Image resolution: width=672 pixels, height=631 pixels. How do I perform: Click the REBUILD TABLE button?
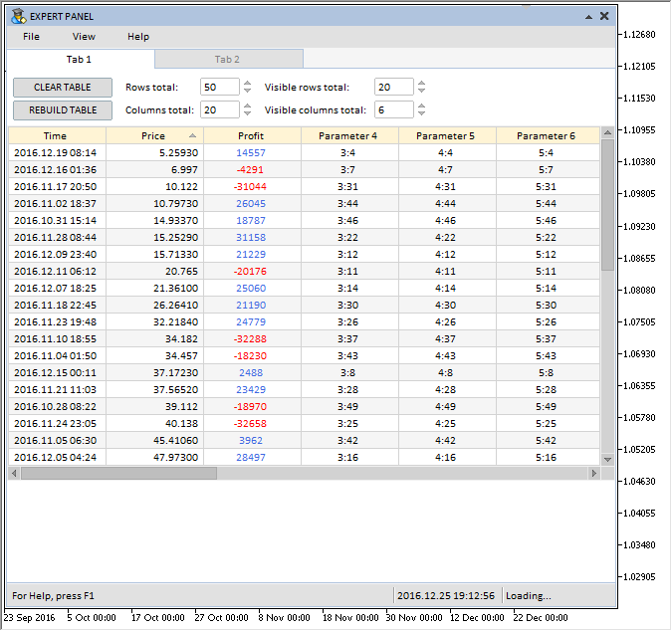pos(63,110)
